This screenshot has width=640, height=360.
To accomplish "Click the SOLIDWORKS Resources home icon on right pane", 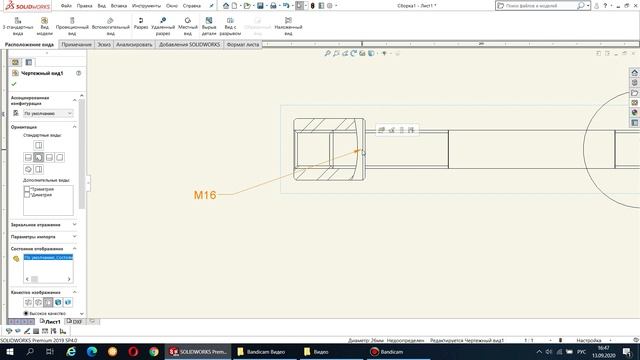I will click(634, 73).
